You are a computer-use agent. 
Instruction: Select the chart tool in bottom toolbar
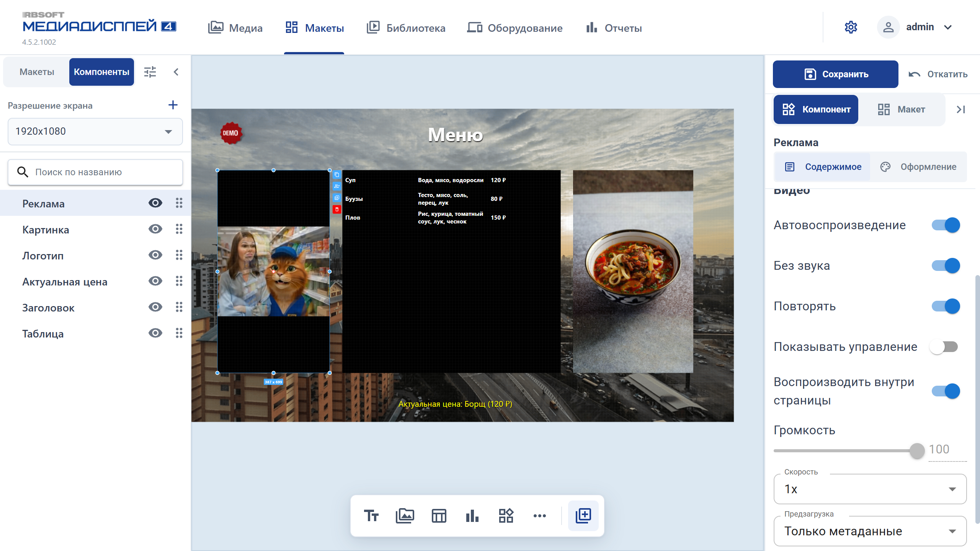coord(472,515)
